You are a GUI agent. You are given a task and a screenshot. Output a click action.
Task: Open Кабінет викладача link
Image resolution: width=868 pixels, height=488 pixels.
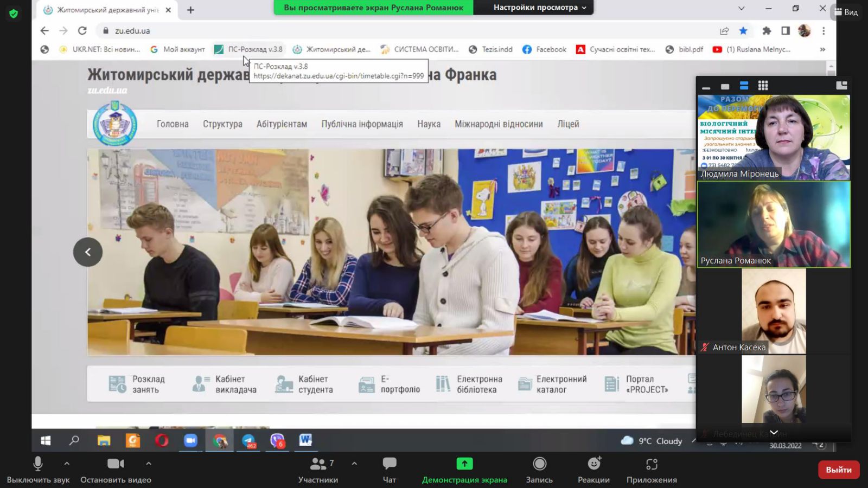224,384
